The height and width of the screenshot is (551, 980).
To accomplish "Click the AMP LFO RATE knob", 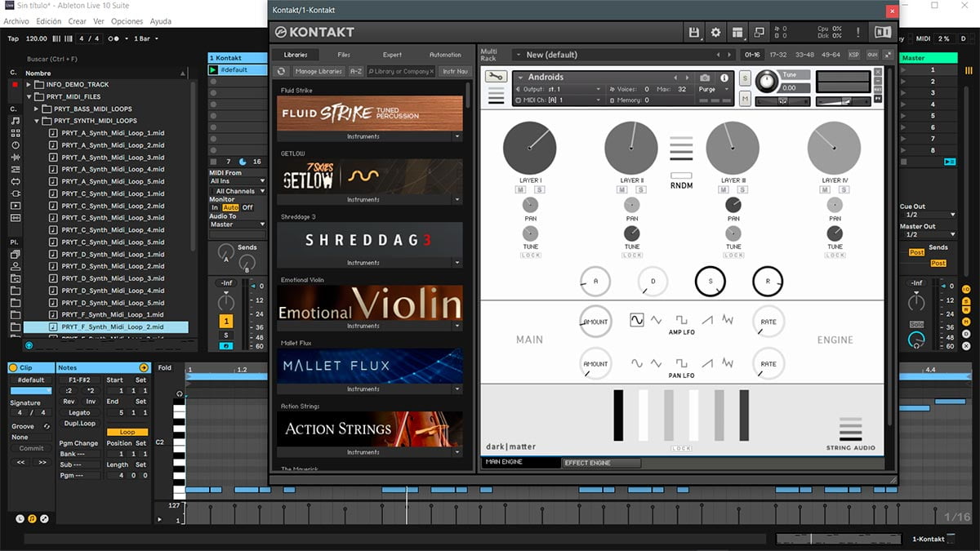I will [768, 322].
